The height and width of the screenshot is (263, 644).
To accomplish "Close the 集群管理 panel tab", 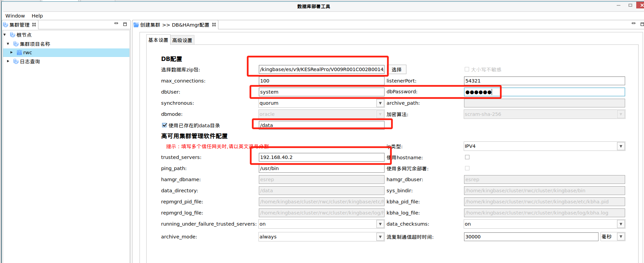I will pos(34,25).
